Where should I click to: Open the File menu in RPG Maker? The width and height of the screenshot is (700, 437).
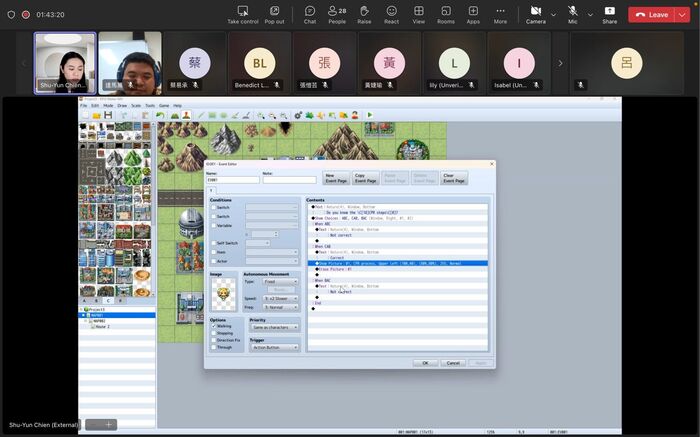[x=83, y=106]
